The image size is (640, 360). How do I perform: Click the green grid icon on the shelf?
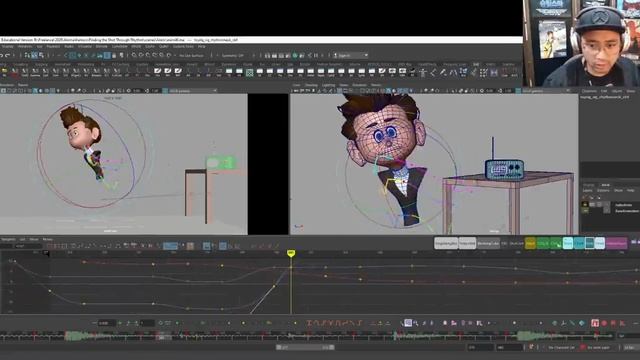[249, 73]
